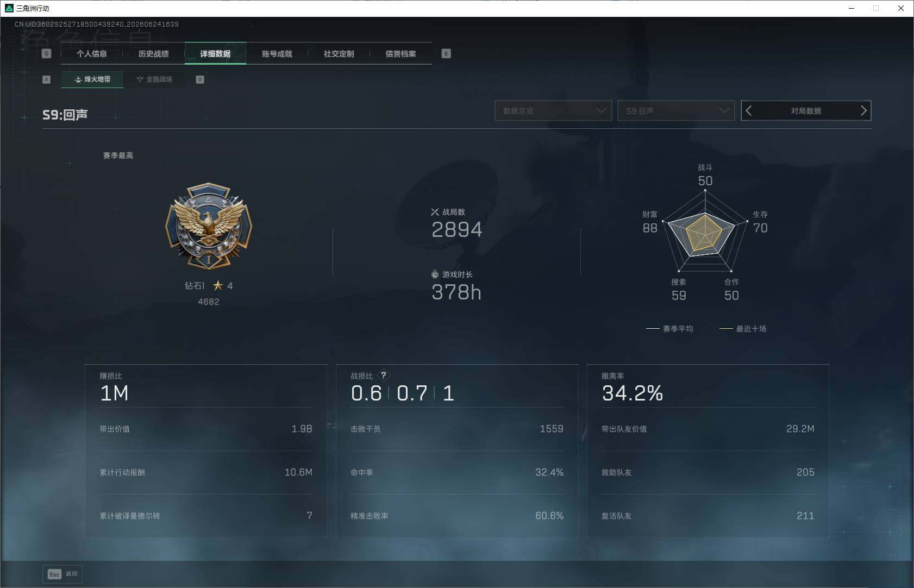Image resolution: width=914 pixels, height=588 pixels.
Task: Click the 带出价值 row value 1.9B
Action: tap(302, 429)
